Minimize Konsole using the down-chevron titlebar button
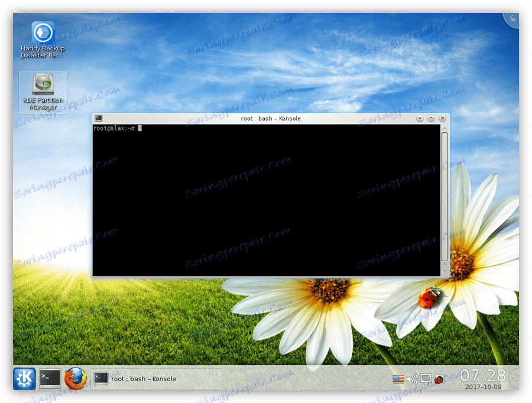Viewport: 532px width, 403px height. coord(420,118)
